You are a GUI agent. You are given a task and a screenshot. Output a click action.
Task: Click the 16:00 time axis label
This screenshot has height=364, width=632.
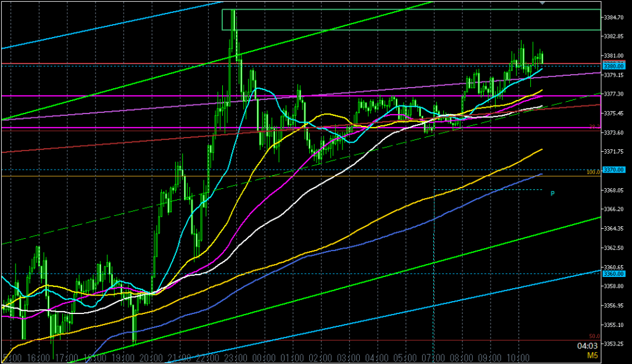coord(37,358)
